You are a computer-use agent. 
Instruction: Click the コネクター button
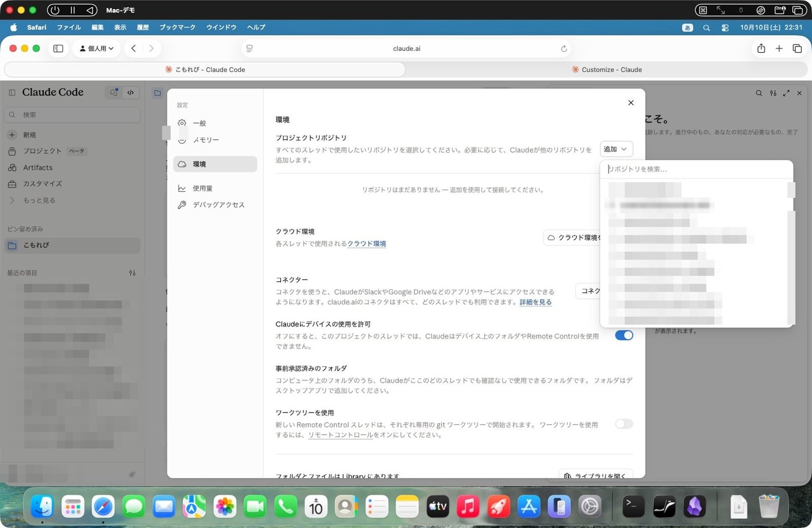click(589, 291)
